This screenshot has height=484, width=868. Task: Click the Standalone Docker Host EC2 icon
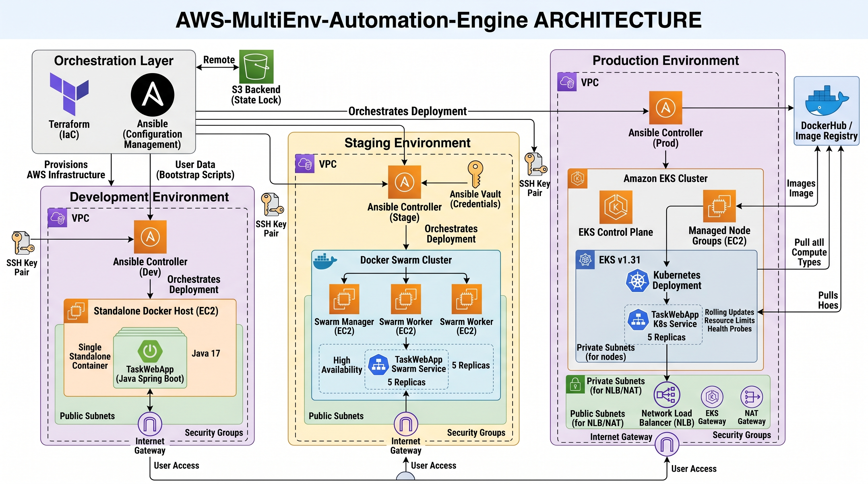coord(76,311)
